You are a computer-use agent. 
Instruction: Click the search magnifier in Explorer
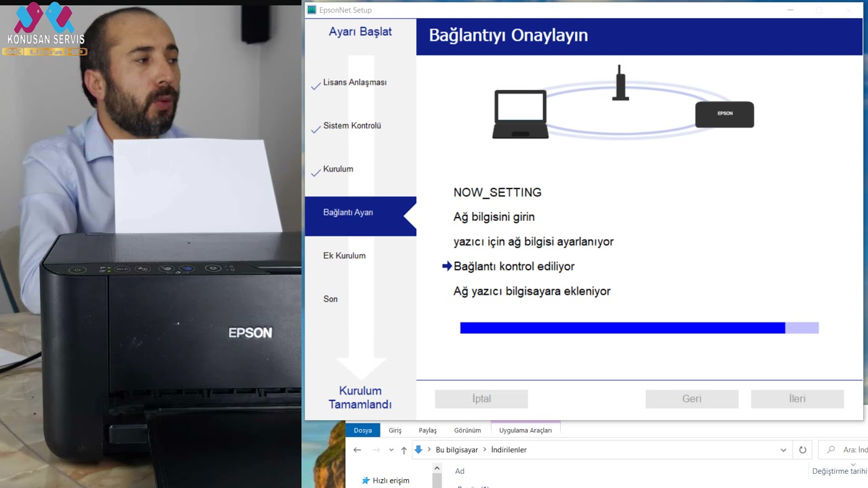(x=831, y=450)
